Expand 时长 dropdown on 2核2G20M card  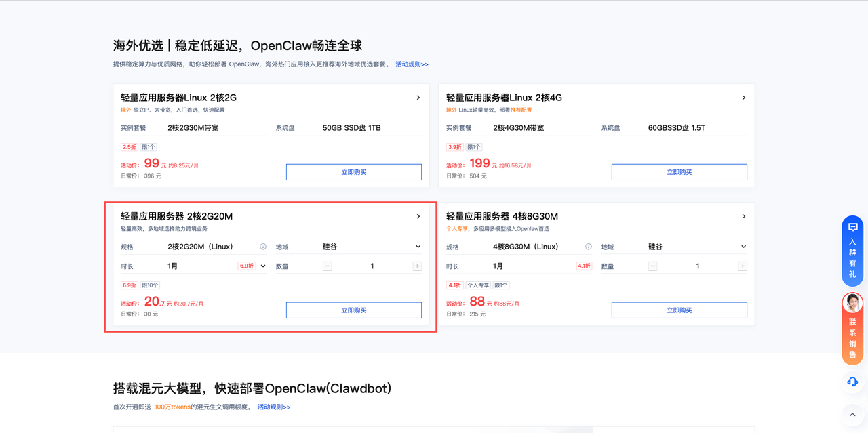pos(263,266)
